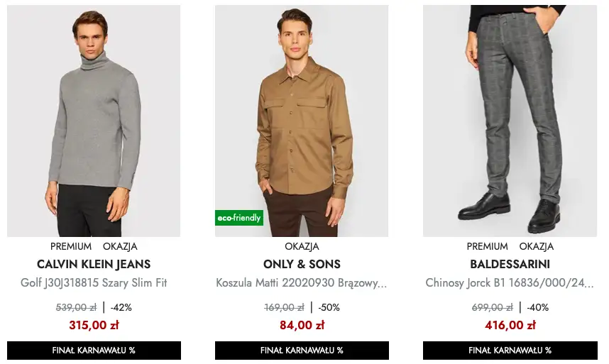Click Finał Karnawału banner under Baldessarini
Viewport: 609px width, 364px height.
(x=510, y=351)
